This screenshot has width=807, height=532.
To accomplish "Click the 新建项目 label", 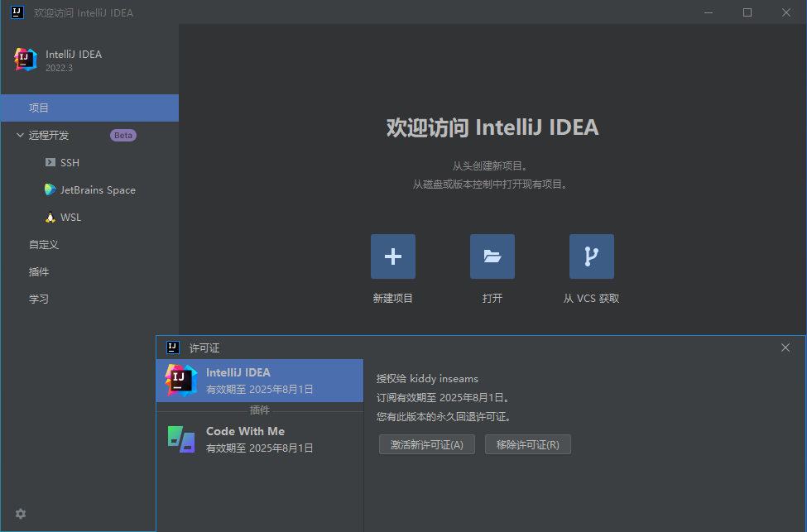I will (x=392, y=299).
